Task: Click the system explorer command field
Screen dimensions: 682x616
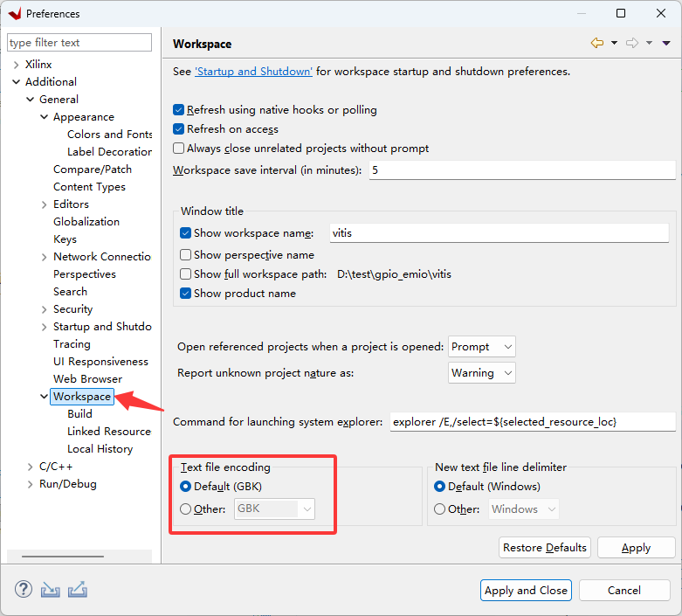Action: (x=533, y=421)
